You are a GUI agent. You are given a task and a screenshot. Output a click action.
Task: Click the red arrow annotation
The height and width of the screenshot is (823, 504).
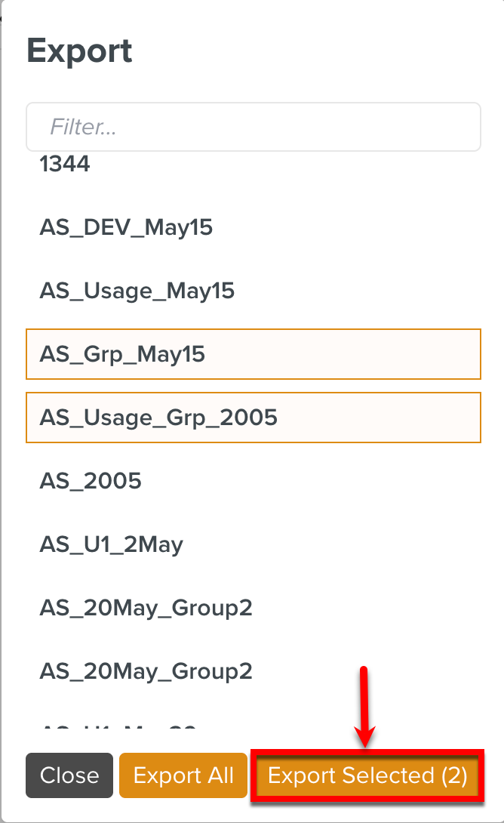365,706
